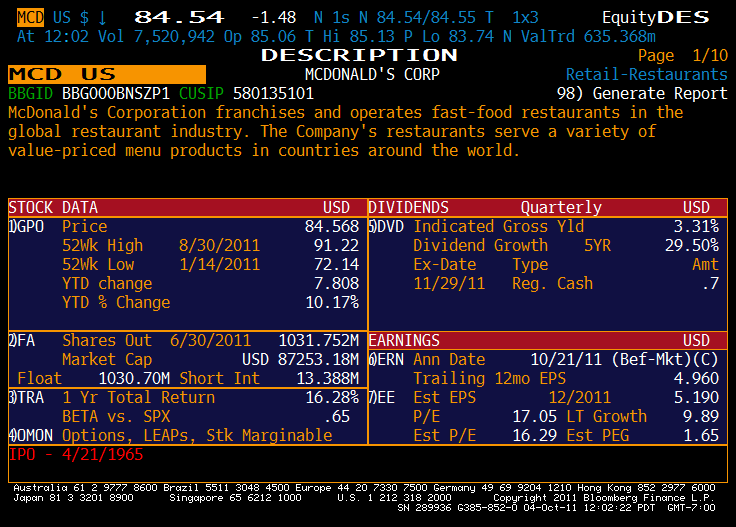This screenshot has height=527, width=736.
Task: Click the Page 1/10 indicator
Action: 682,55
